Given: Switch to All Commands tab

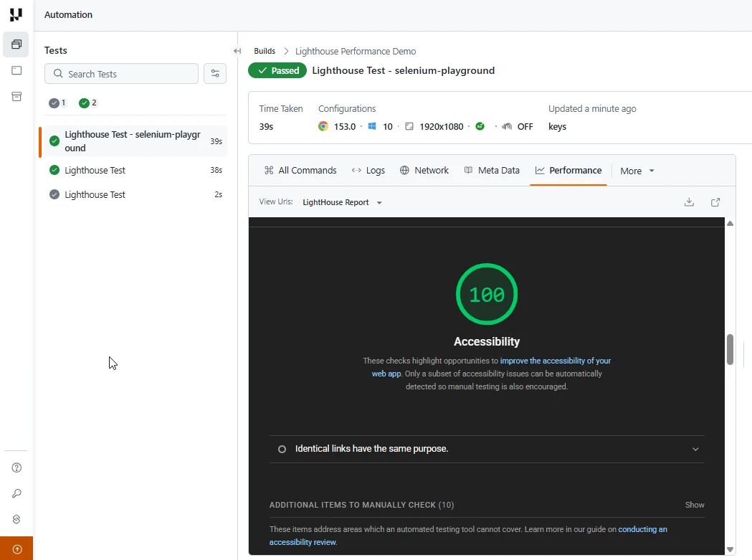Looking at the screenshot, I should coord(300,171).
